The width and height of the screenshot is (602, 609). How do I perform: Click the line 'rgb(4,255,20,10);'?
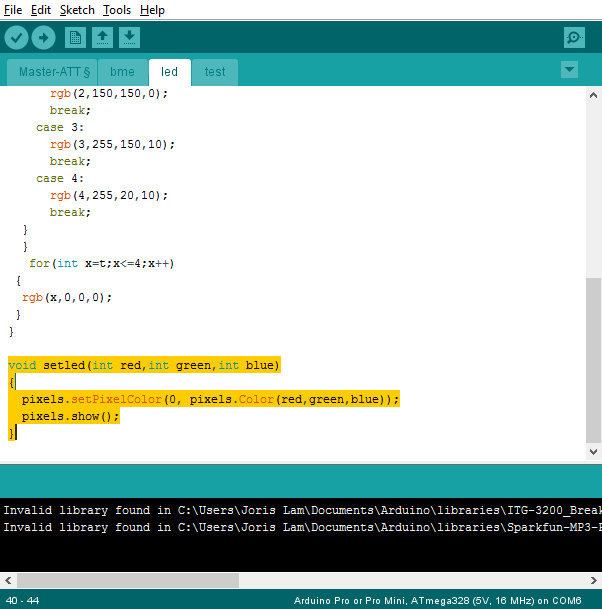pyautogui.click(x=109, y=195)
